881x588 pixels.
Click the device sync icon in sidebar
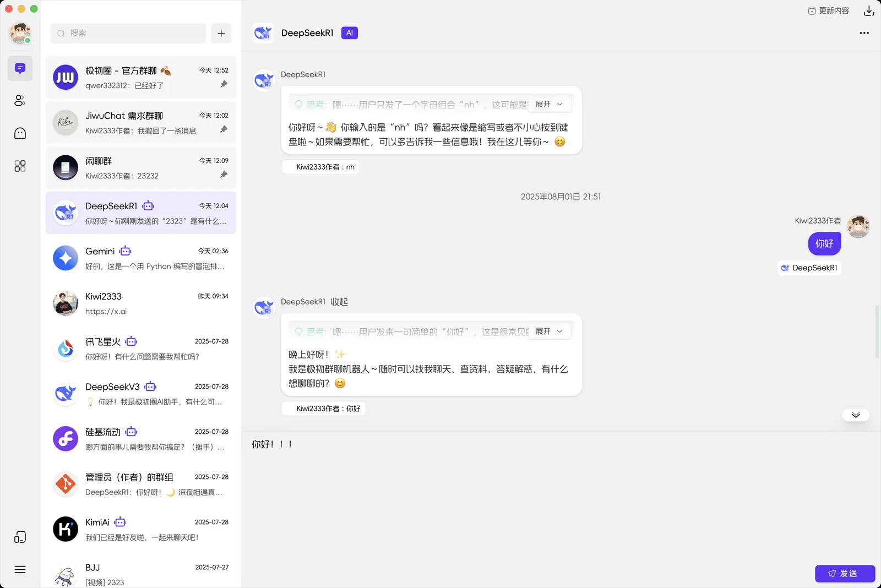[x=20, y=537]
